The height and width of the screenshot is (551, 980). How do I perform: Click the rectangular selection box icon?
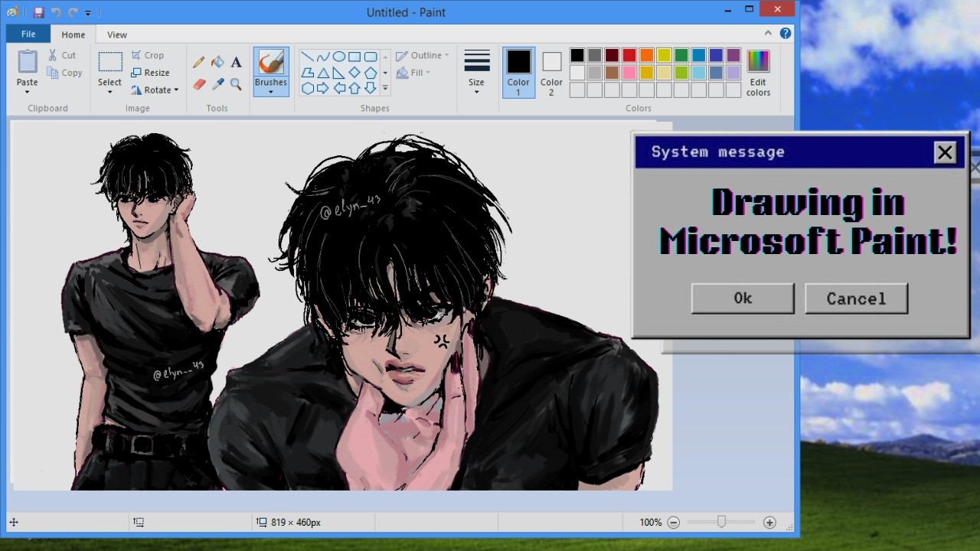point(110,62)
